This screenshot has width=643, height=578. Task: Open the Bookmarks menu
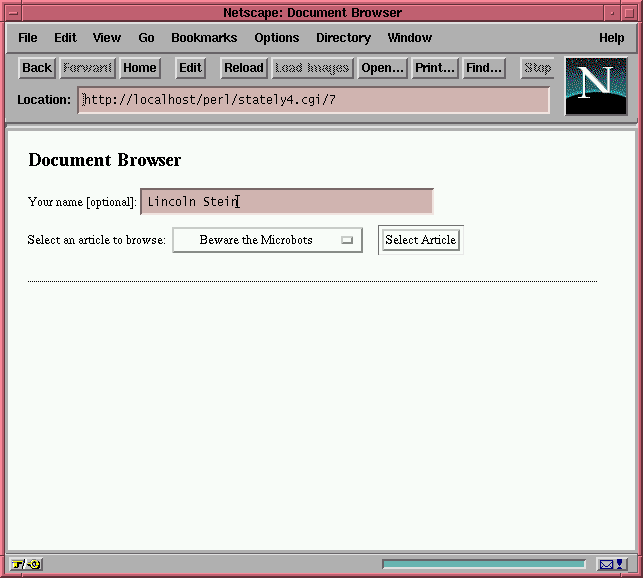pos(204,38)
